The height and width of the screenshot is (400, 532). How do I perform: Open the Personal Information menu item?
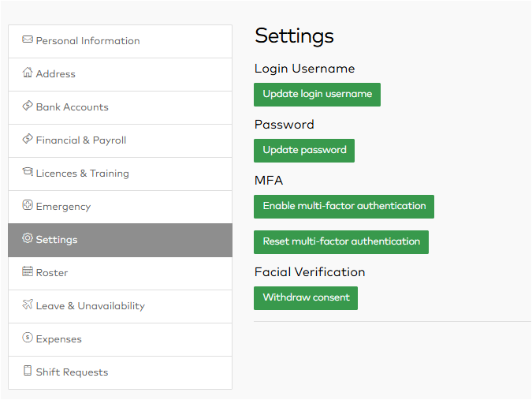(120, 42)
